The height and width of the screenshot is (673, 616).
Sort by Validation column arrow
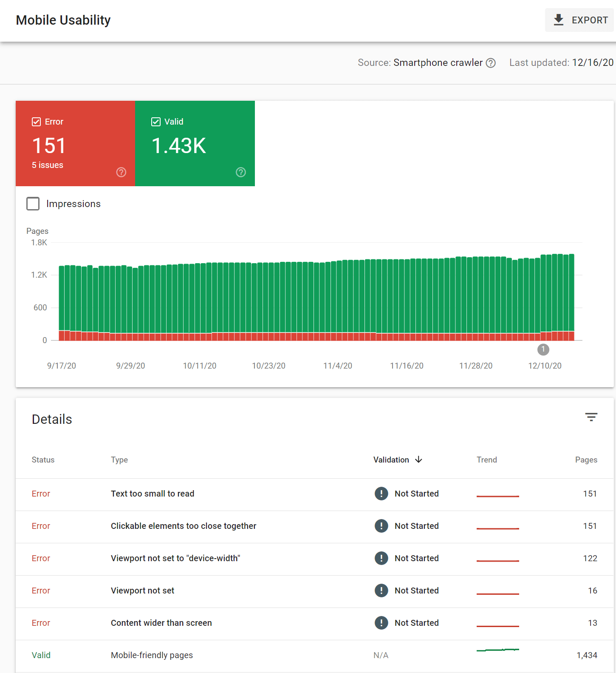[x=418, y=460]
